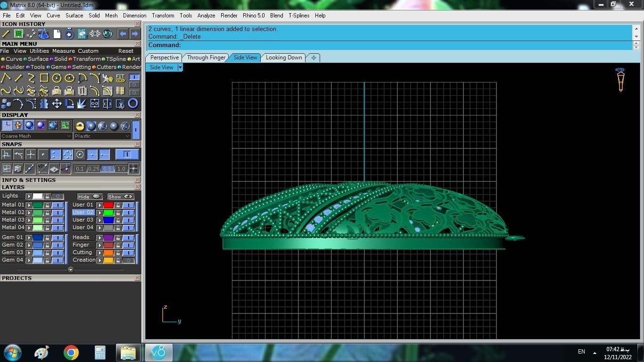Expand the Metal 02 layer arrow
The width and height of the screenshot is (644, 362).
coord(29,213)
